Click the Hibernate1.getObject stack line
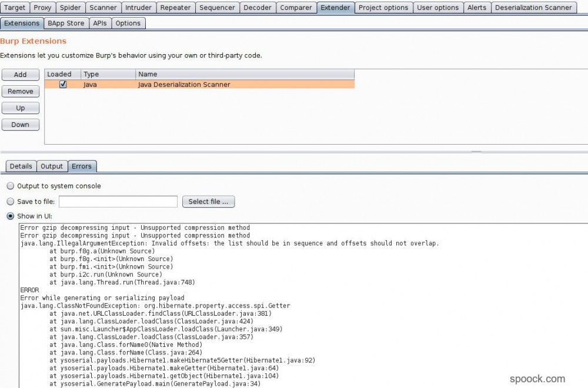The width and height of the screenshot is (588, 388). [164, 376]
